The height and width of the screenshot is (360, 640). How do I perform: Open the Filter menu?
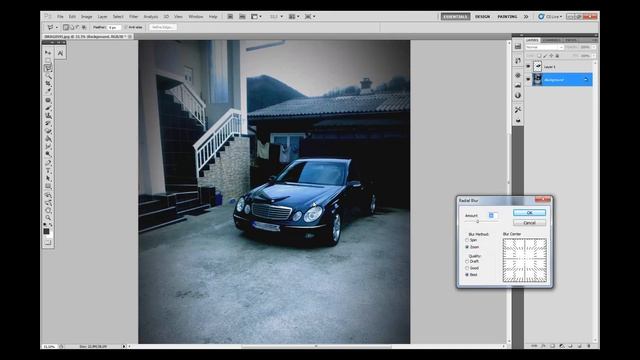pos(133,17)
